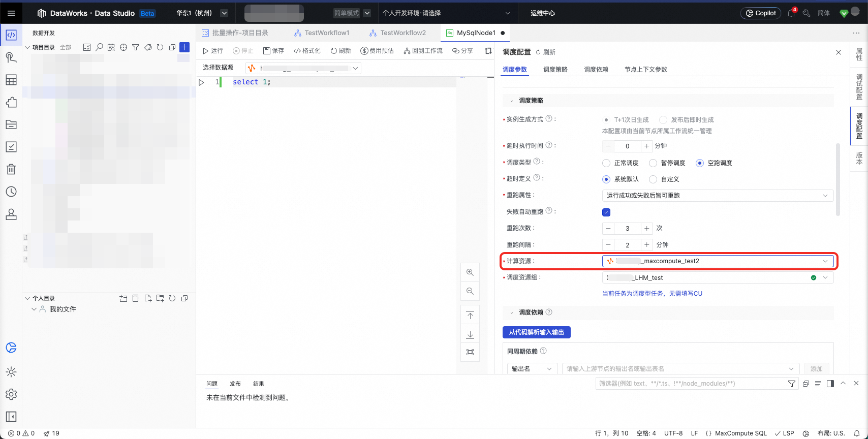Open the scheduling strategy tab
The width and height of the screenshot is (868, 439).
[555, 70]
